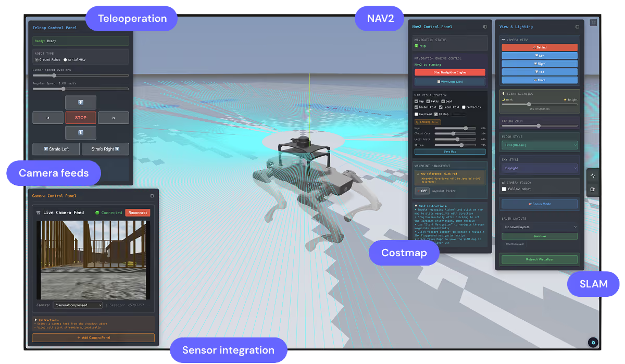Screen dimensions: 625x364
Task: Toggle the Goal visualization checkbox
Action: coord(443,101)
